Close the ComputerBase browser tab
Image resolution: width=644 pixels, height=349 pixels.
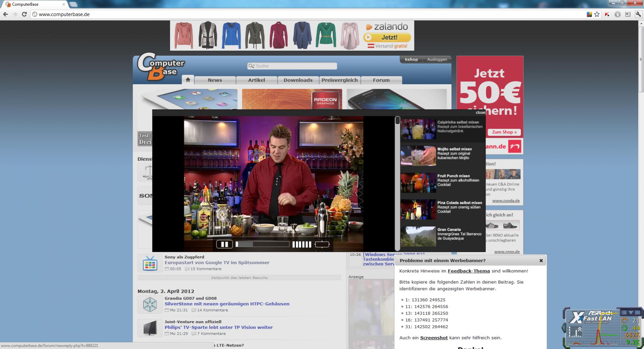coord(64,4)
